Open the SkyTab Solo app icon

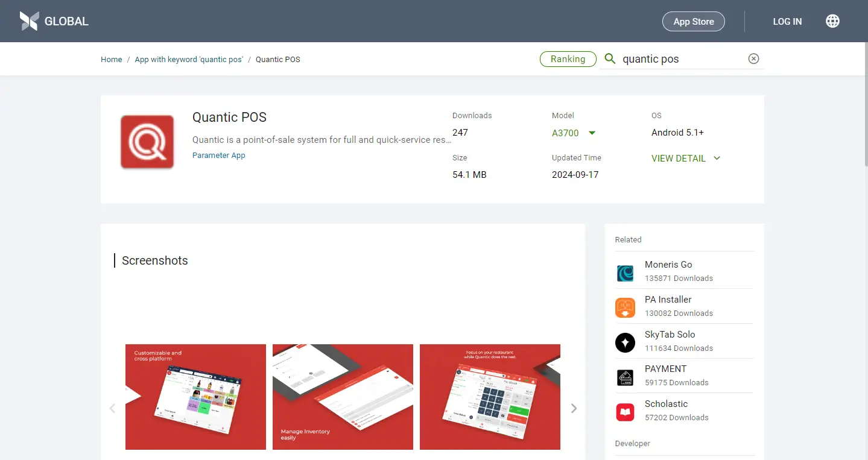(x=625, y=342)
